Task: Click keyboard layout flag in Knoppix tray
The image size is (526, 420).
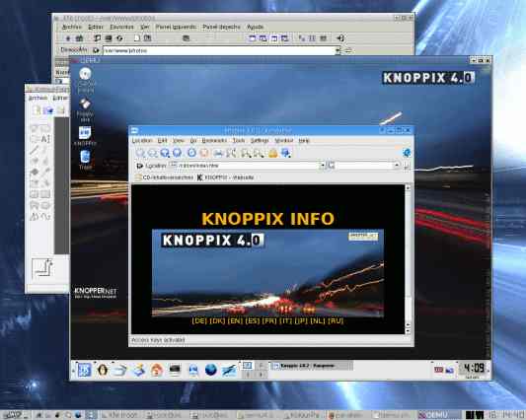Action: pyautogui.click(x=438, y=370)
